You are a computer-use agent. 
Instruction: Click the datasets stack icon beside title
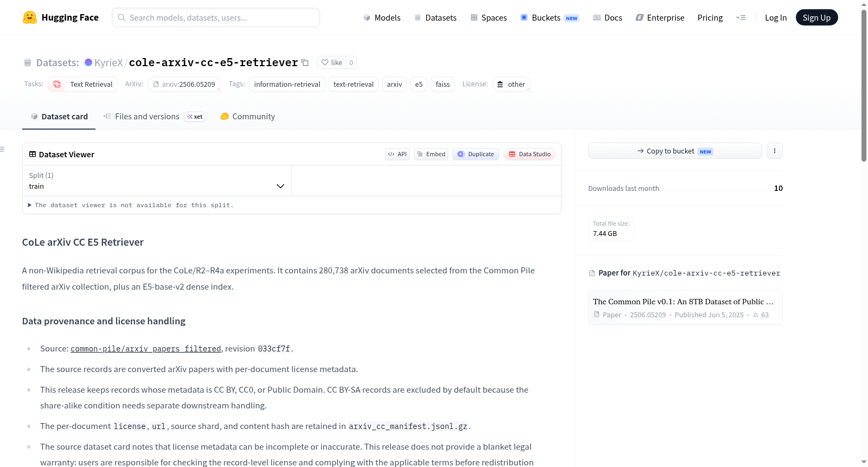[28, 62]
